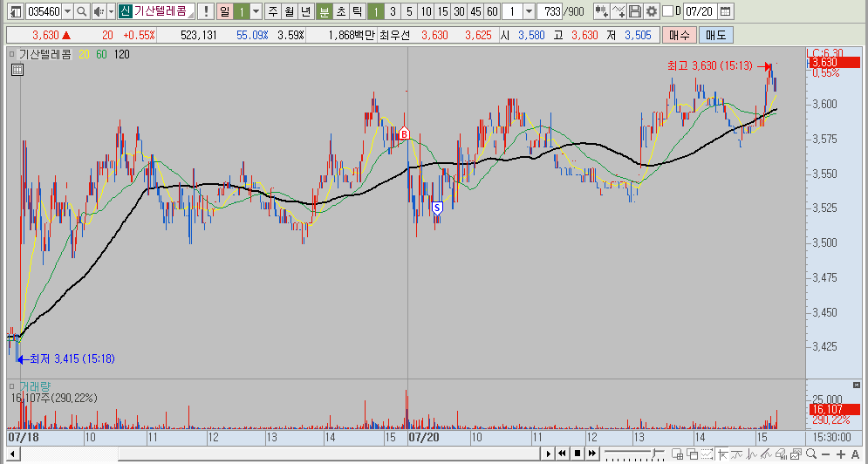Toggle the 분 minute chart button
This screenshot has width=868, height=464.
point(324,11)
